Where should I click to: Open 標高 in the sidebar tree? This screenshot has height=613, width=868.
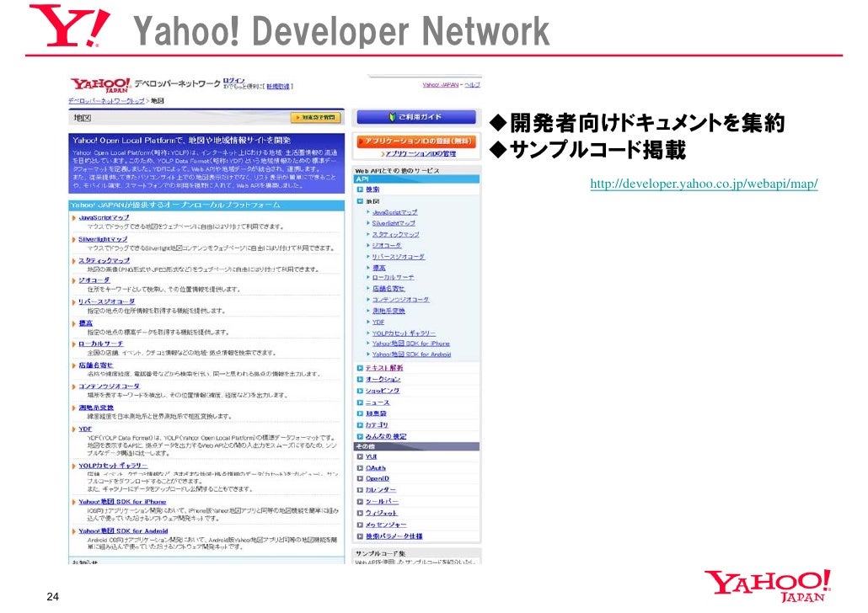[x=378, y=268]
